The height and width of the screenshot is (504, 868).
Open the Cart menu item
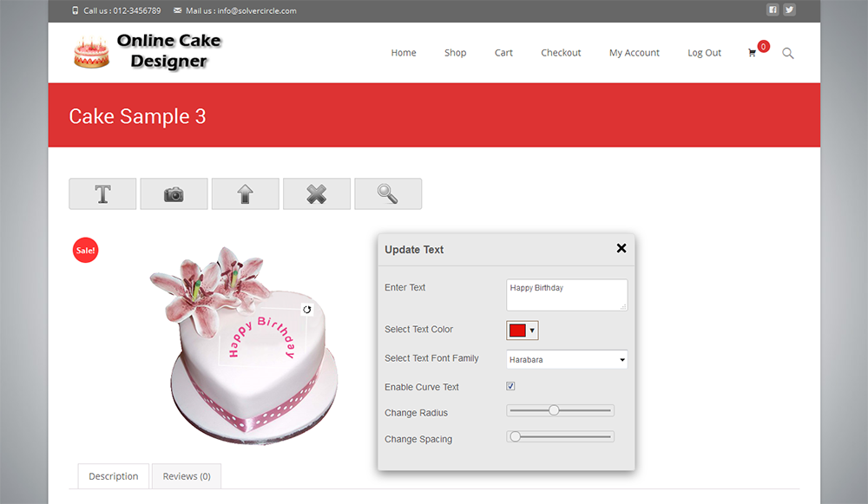click(503, 53)
